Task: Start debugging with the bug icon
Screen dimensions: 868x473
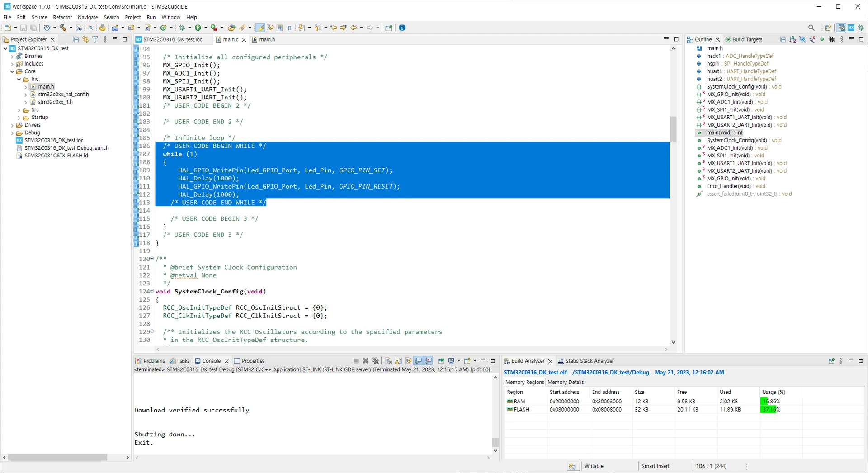Action: pyautogui.click(x=182, y=28)
